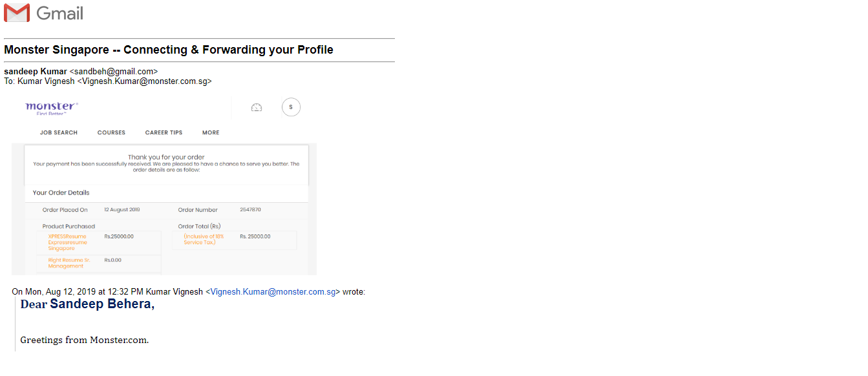
Task: Click the Dear Sandeep Behera greeting text
Action: click(87, 304)
